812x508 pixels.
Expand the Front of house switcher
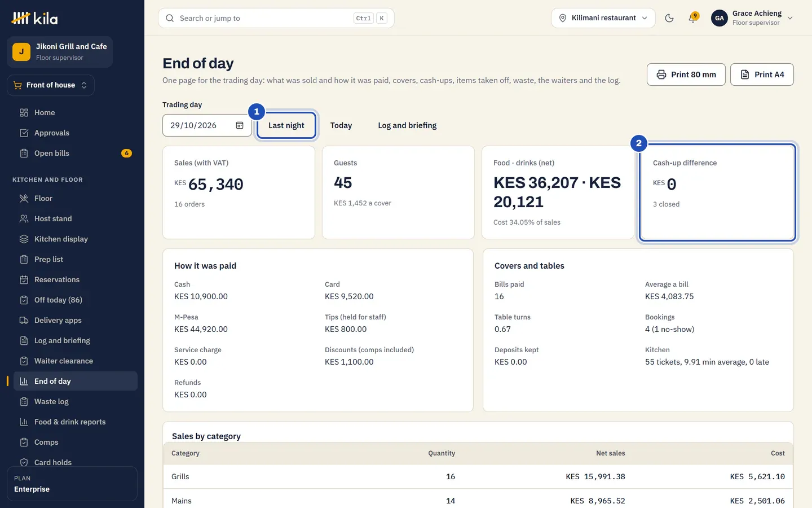pos(51,85)
